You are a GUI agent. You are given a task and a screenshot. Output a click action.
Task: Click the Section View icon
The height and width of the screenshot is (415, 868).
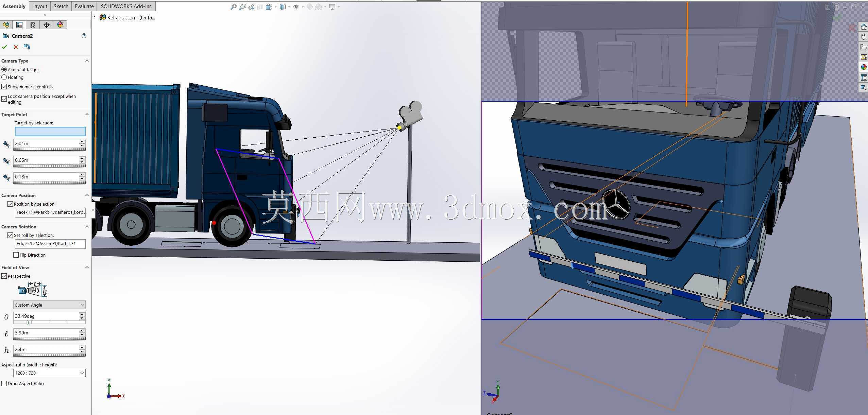coord(260,7)
